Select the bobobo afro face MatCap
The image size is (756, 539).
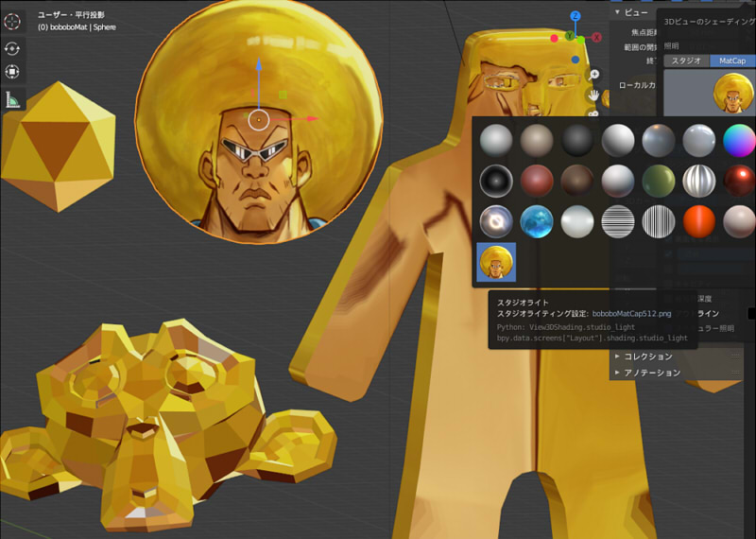pos(496,262)
